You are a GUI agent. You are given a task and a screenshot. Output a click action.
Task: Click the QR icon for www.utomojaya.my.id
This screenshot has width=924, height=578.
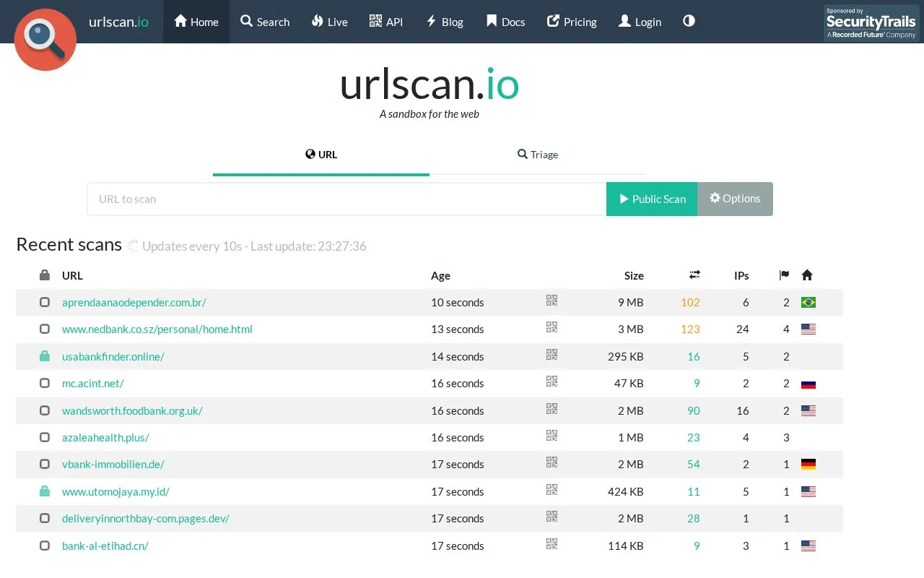click(x=552, y=491)
